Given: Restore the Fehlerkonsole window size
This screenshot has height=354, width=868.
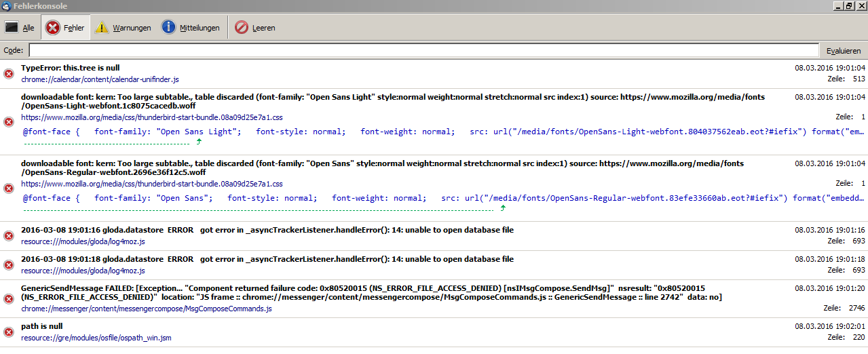Looking at the screenshot, I should 848,6.
